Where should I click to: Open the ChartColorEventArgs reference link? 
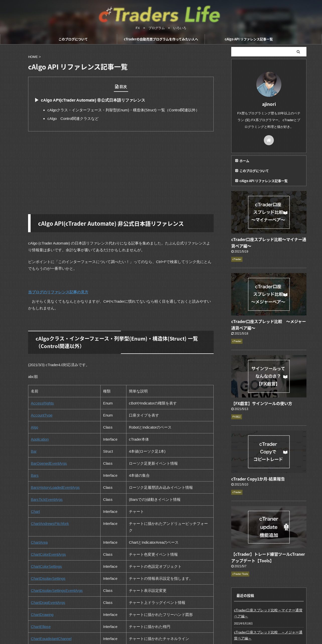48,554
